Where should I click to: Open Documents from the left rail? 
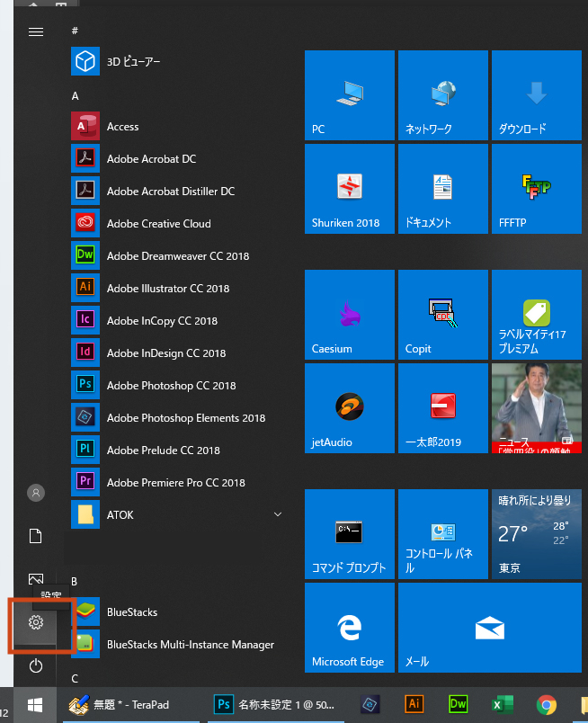(x=35, y=536)
